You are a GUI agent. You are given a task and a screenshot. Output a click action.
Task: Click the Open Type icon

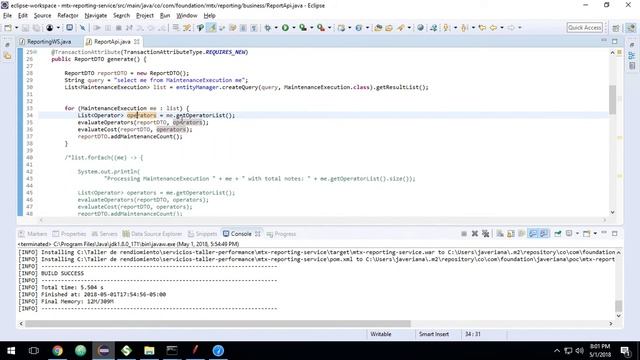(378, 28)
